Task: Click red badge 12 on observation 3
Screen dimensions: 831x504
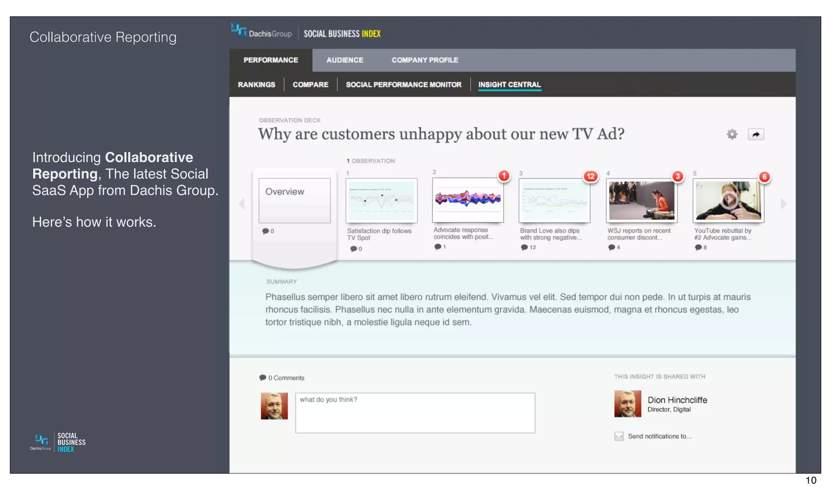Action: 590,176
